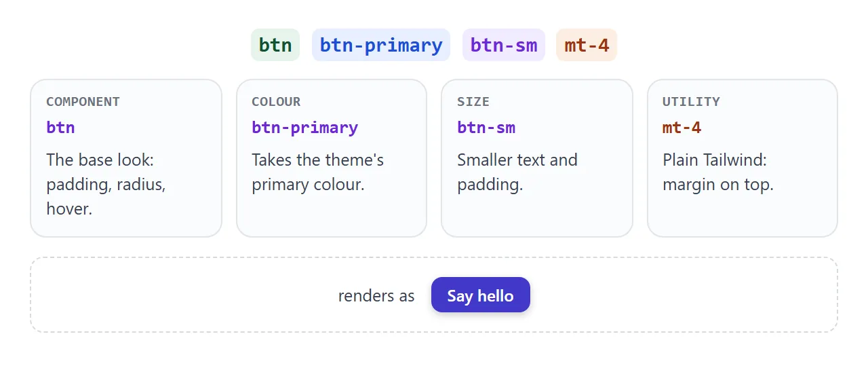Image resolution: width=868 pixels, height=368 pixels.
Task: Click the orange mt-4 chip
Action: (587, 45)
